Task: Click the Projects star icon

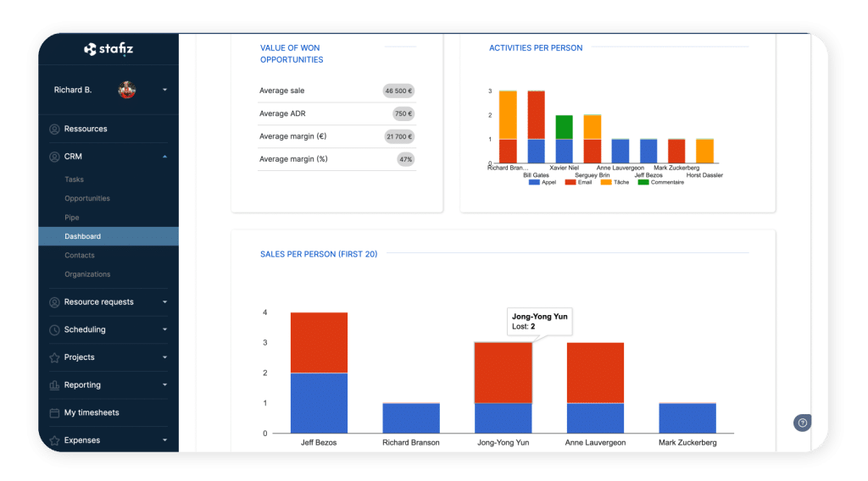Action: (54, 357)
